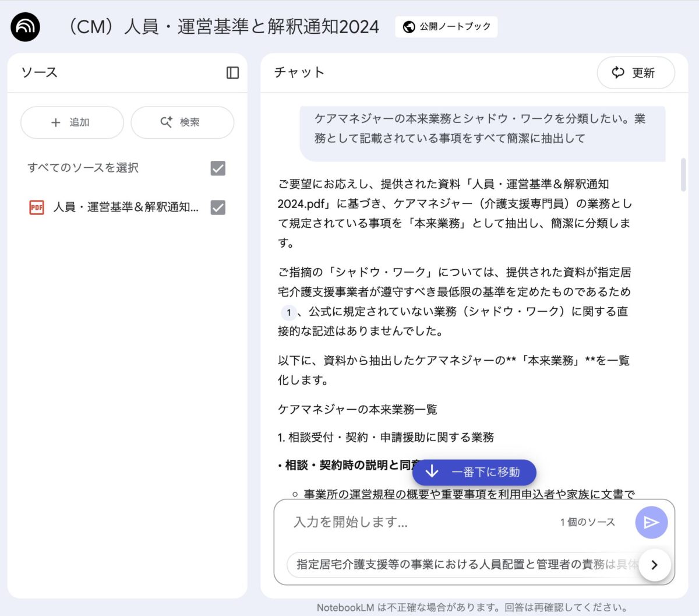
Task: Show next suggested question with the chevron arrow
Action: tap(654, 565)
